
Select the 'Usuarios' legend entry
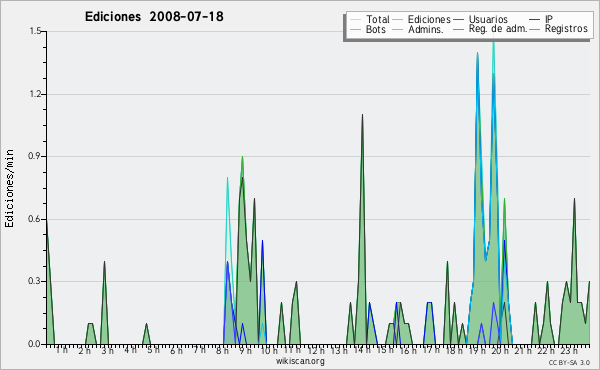488,19
